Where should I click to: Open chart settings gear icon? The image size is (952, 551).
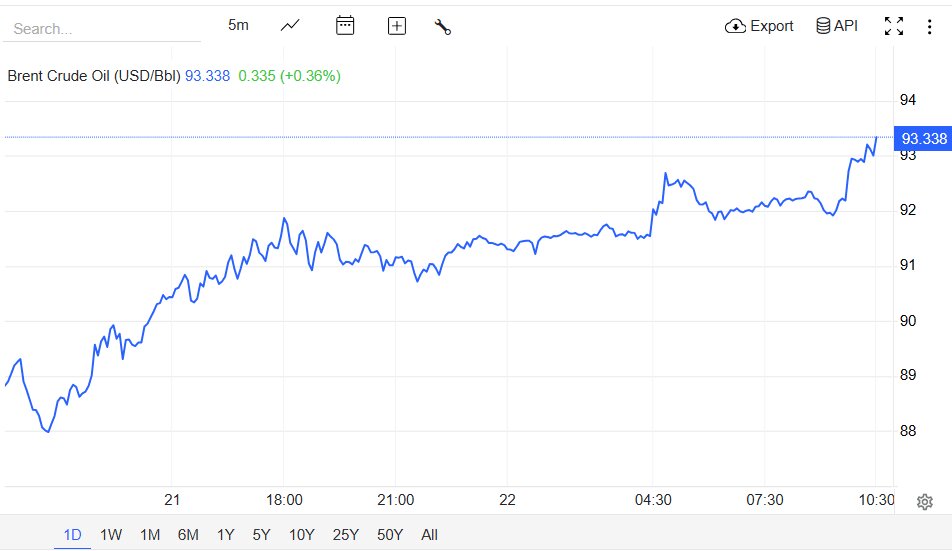[925, 502]
